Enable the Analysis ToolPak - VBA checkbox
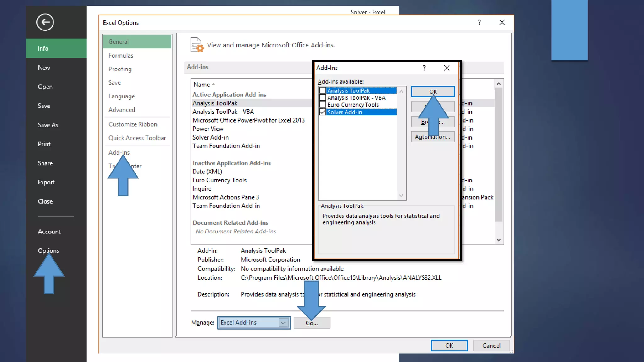 tap(323, 97)
